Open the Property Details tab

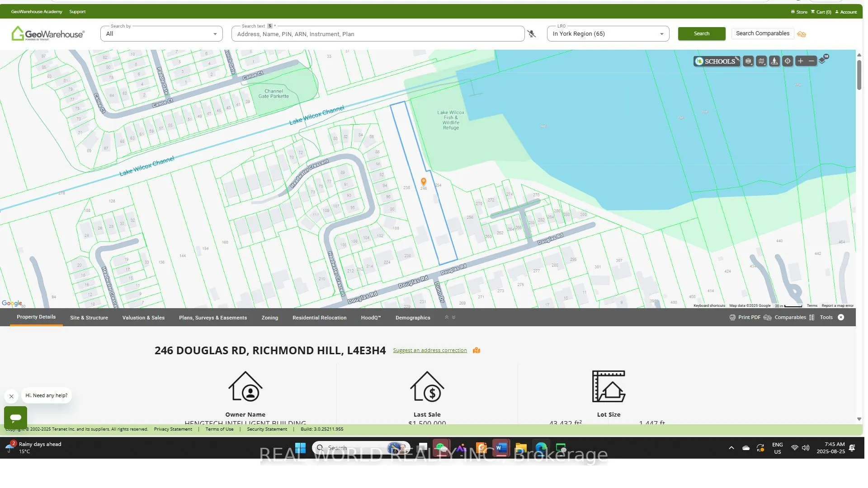coord(36,317)
